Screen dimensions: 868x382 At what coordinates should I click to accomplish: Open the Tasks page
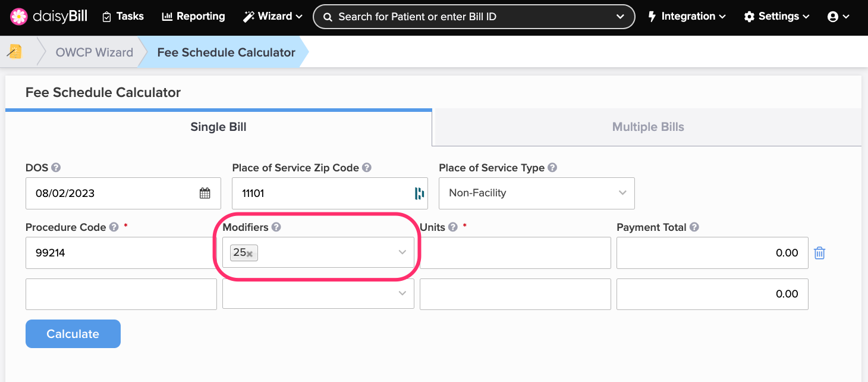123,16
